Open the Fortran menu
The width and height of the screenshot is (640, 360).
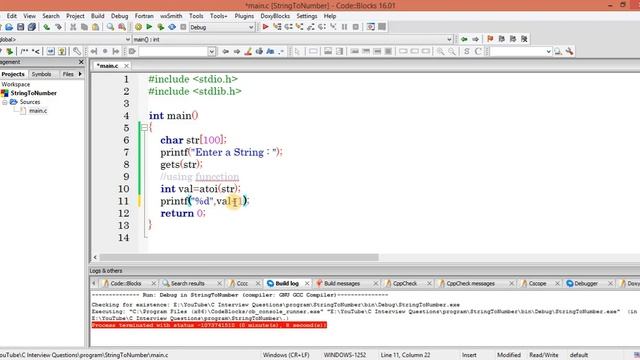(144, 16)
